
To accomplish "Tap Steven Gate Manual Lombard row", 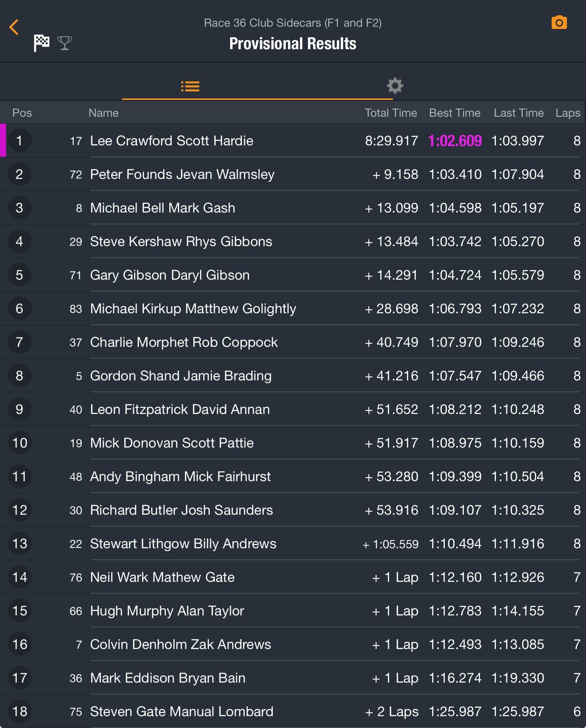I will click(182, 712).
